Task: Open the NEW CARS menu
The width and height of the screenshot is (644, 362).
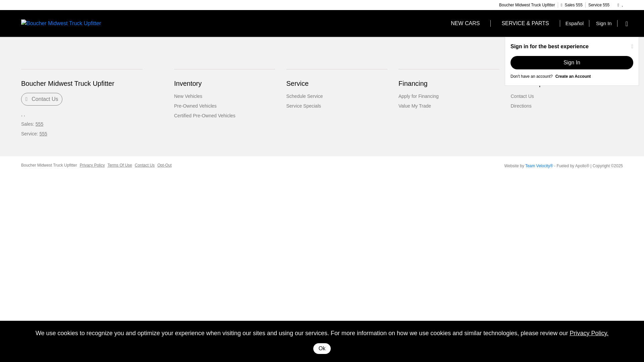Action: click(x=465, y=23)
